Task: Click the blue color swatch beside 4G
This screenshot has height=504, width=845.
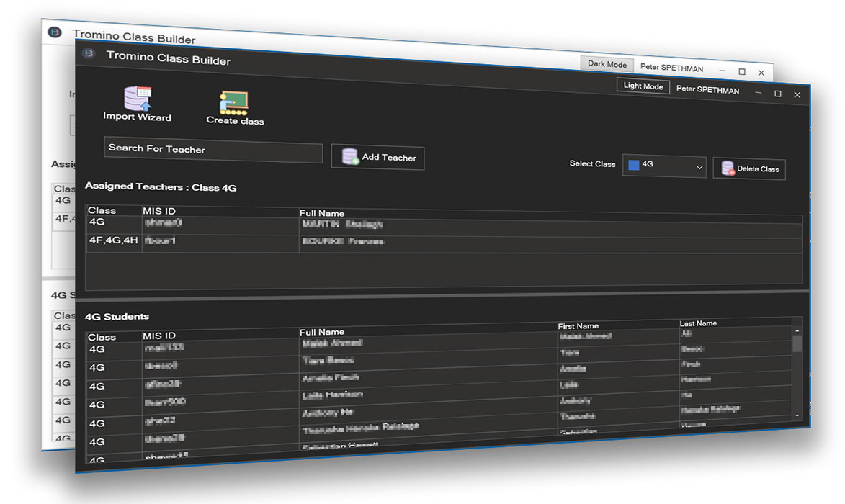Action: pos(633,164)
